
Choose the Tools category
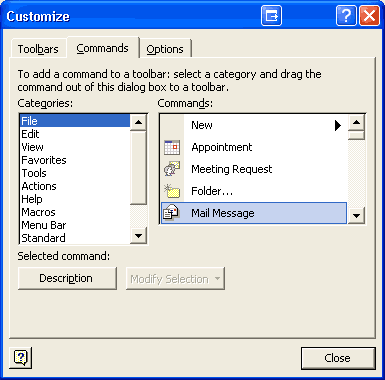click(75, 173)
